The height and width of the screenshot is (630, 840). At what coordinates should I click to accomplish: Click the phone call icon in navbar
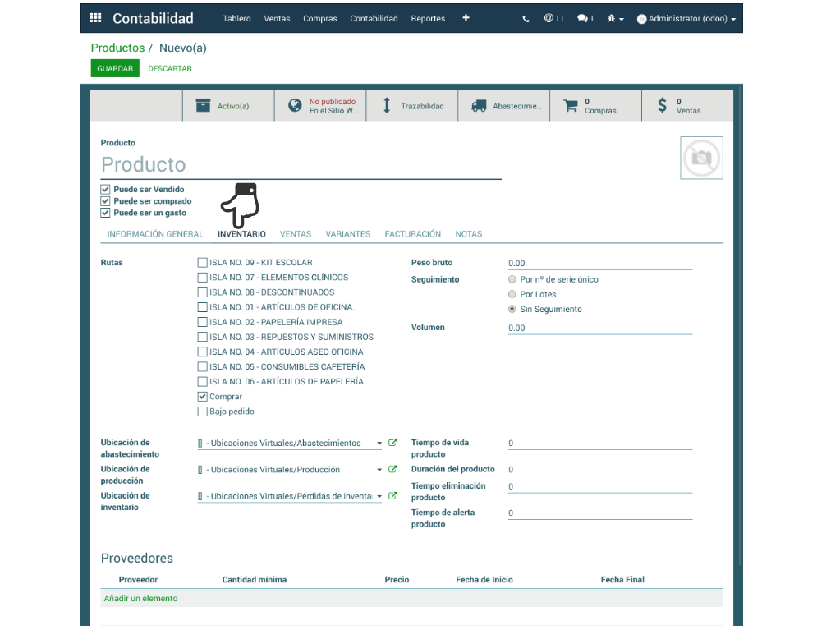tap(526, 18)
